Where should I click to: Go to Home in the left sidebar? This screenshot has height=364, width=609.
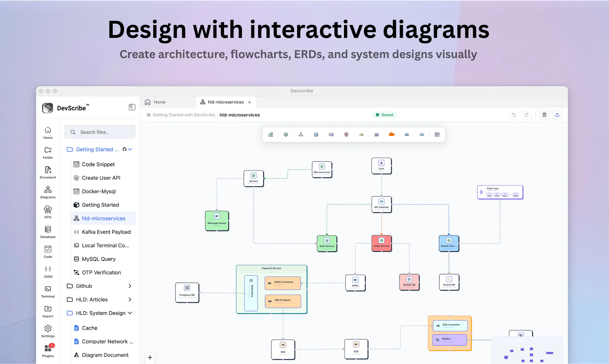point(48,133)
